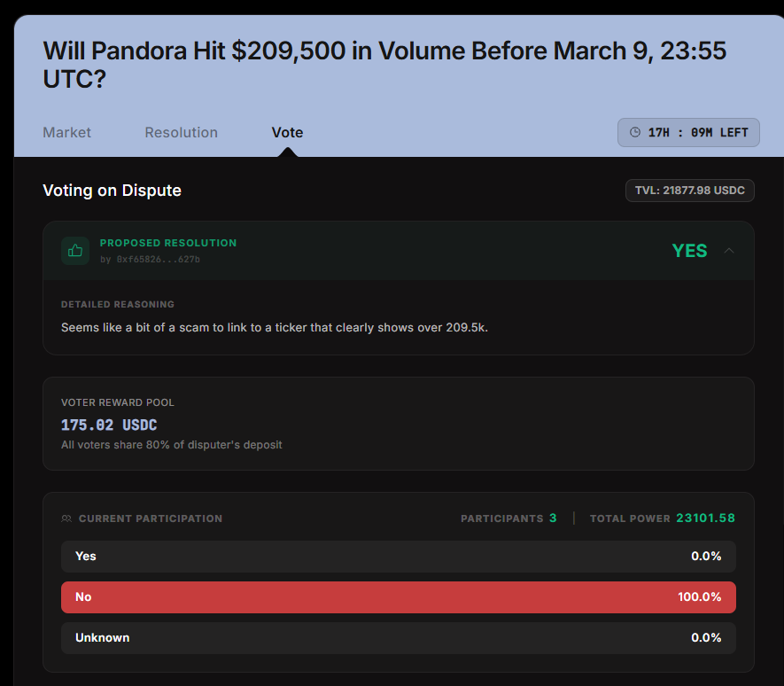Screen dimensions: 784x686
Task: Click the Participants count 3
Action: point(553,518)
